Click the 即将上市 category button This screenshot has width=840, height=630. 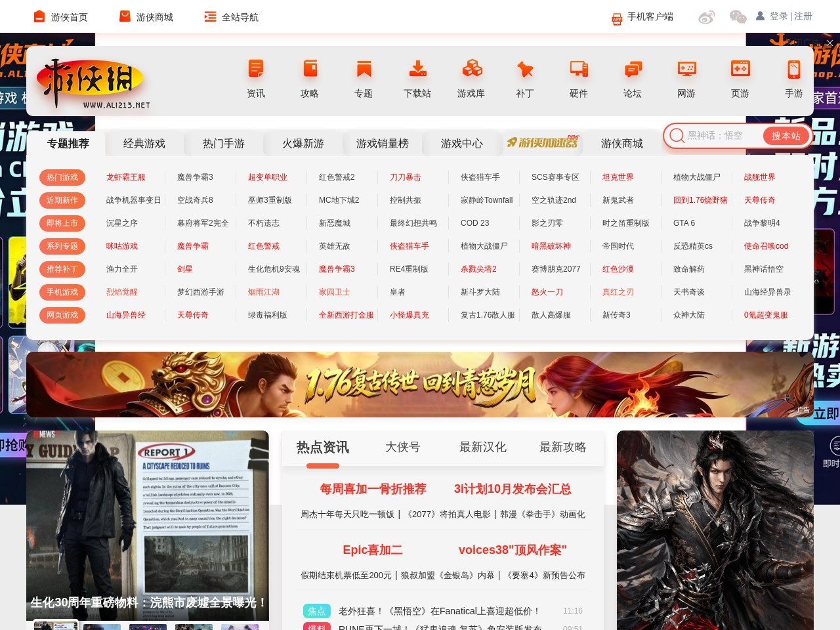click(62, 223)
